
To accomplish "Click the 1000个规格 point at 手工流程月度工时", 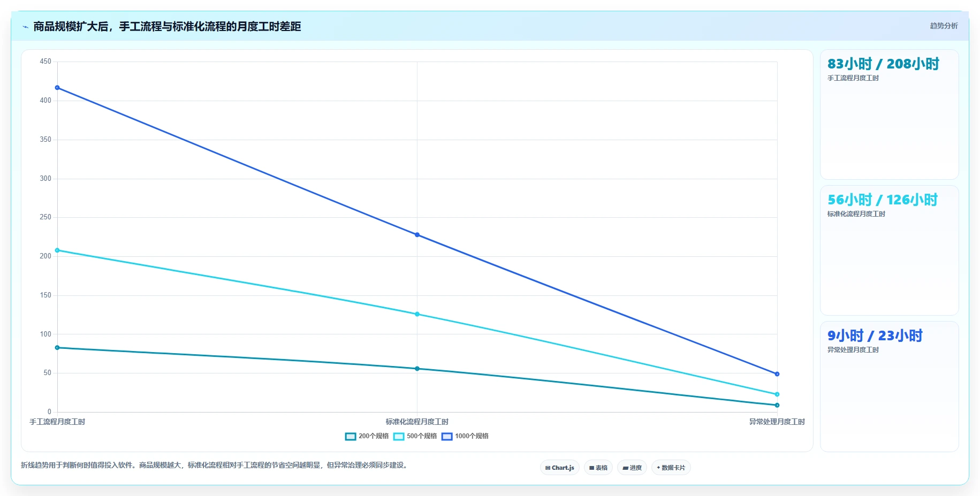I will click(x=57, y=88).
